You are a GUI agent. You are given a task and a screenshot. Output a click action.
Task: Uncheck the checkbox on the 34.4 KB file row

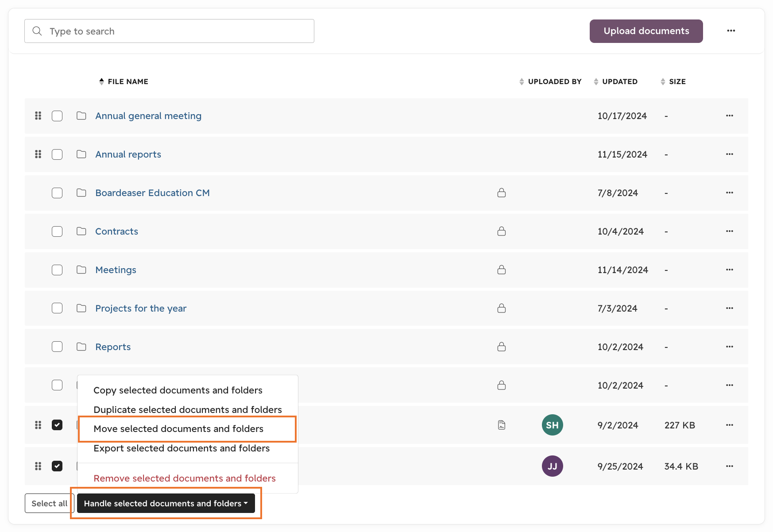(57, 466)
